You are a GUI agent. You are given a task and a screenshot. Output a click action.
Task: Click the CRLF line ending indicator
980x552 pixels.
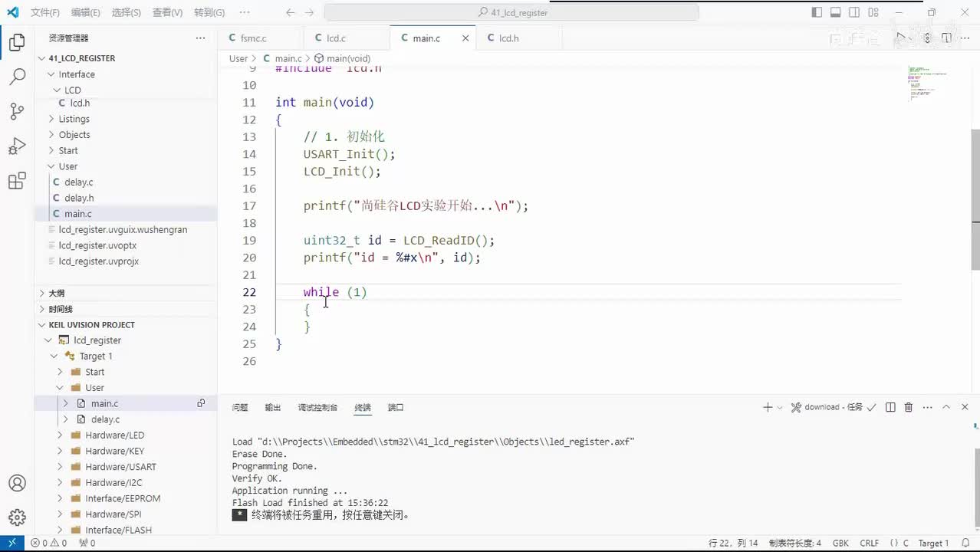[x=870, y=543]
